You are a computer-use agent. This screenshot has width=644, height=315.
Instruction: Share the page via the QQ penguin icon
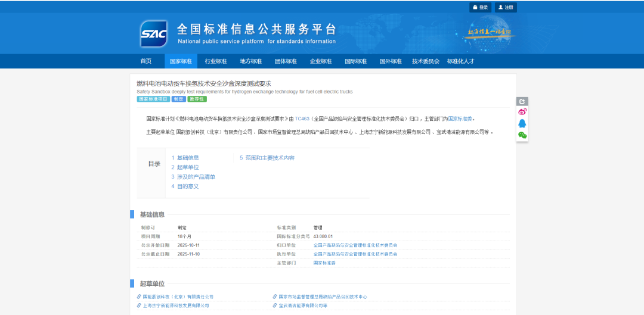[522, 123]
